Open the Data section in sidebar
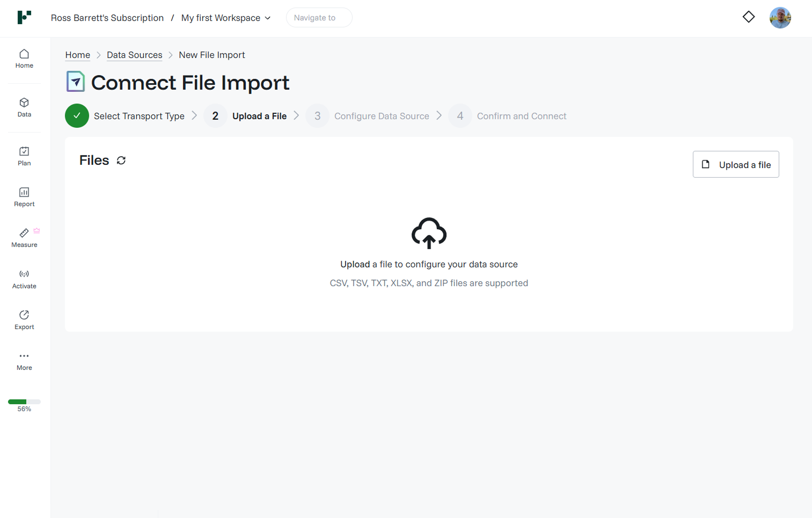The width and height of the screenshot is (812, 518). [x=24, y=108]
